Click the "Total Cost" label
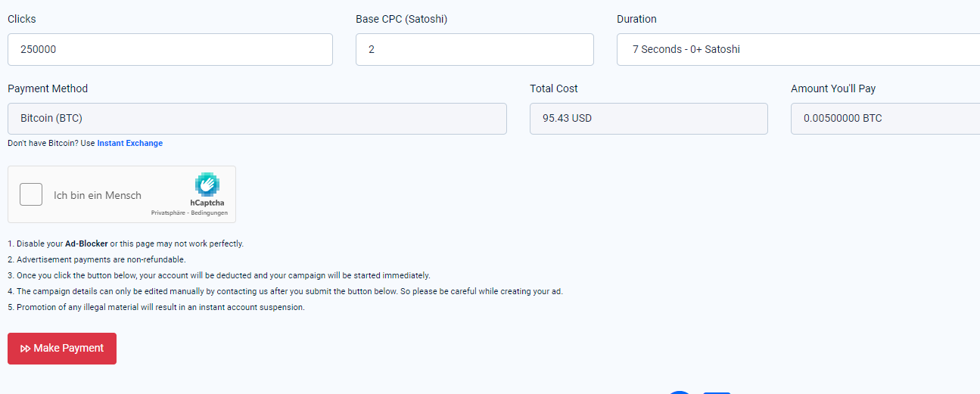Viewport: 980px width, 394px height. pos(554,88)
